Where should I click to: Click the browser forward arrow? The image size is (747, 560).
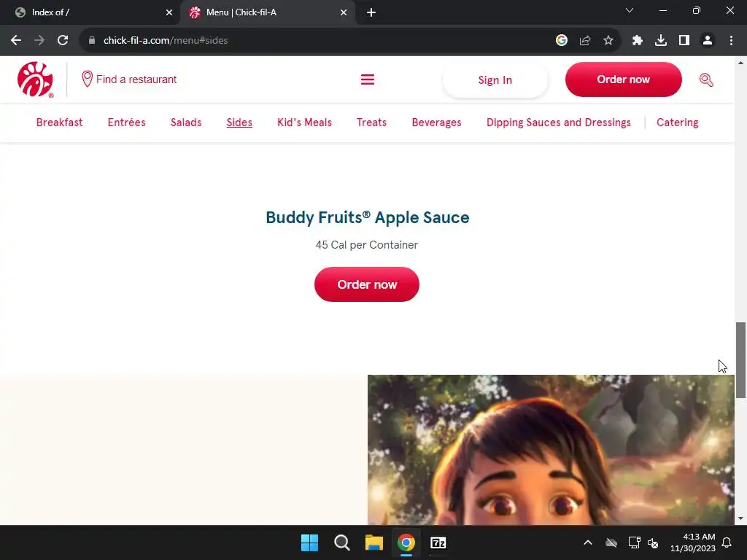tap(39, 41)
